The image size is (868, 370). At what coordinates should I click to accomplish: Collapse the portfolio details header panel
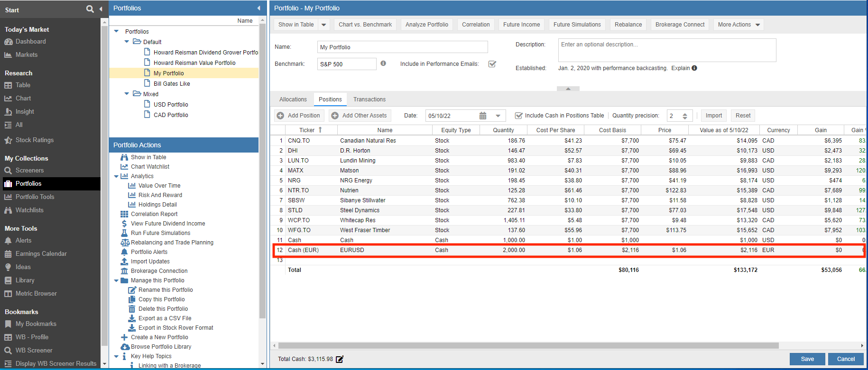[568, 89]
